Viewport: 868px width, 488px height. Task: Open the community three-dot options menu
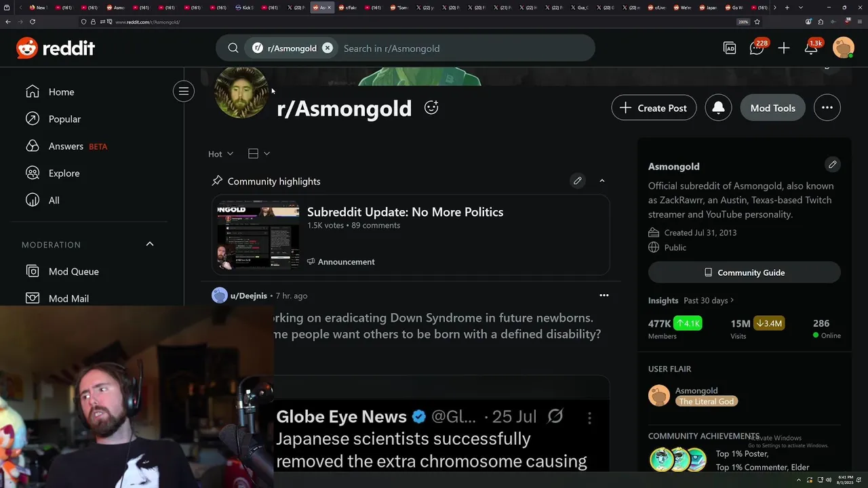pyautogui.click(x=827, y=108)
